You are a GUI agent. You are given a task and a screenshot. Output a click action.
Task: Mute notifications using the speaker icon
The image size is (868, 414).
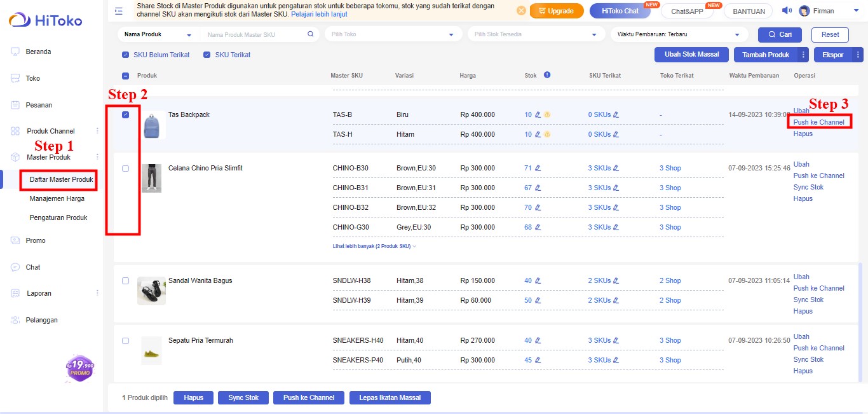pyautogui.click(x=787, y=10)
